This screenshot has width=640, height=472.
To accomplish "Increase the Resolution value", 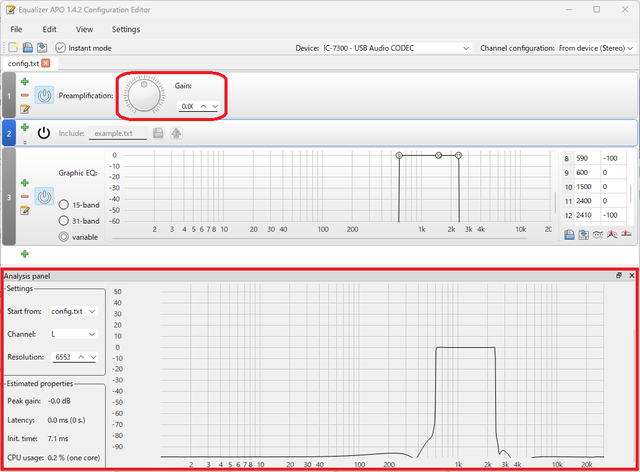I will [81, 357].
